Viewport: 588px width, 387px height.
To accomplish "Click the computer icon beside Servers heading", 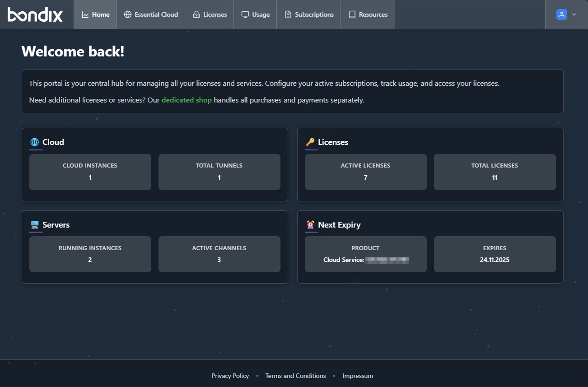I will [34, 225].
